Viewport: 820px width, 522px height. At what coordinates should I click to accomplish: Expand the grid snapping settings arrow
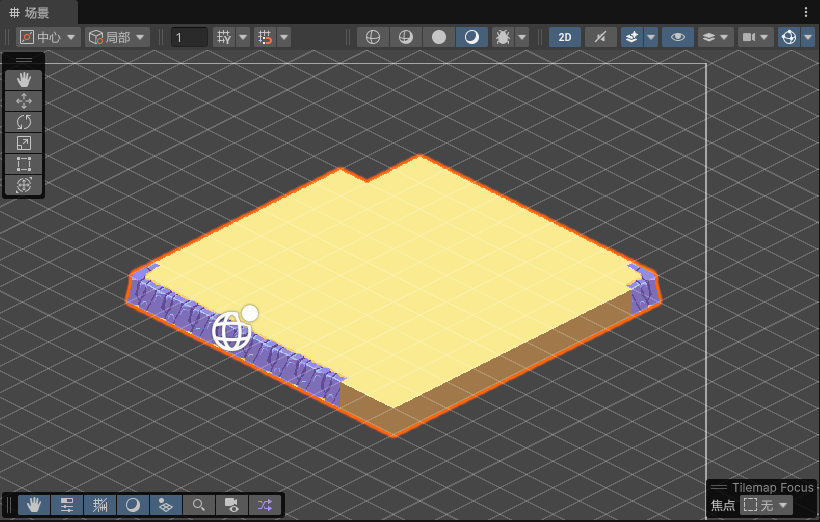(x=284, y=37)
